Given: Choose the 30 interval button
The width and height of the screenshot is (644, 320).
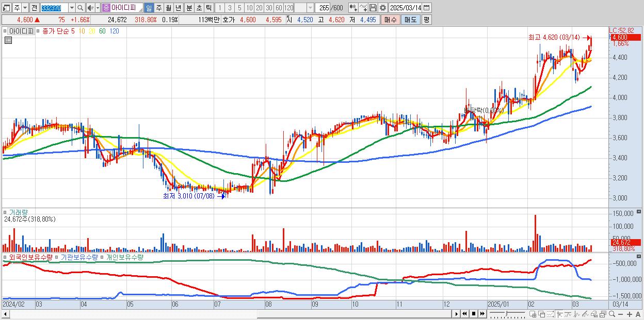Looking at the screenshot, I should 269,8.
